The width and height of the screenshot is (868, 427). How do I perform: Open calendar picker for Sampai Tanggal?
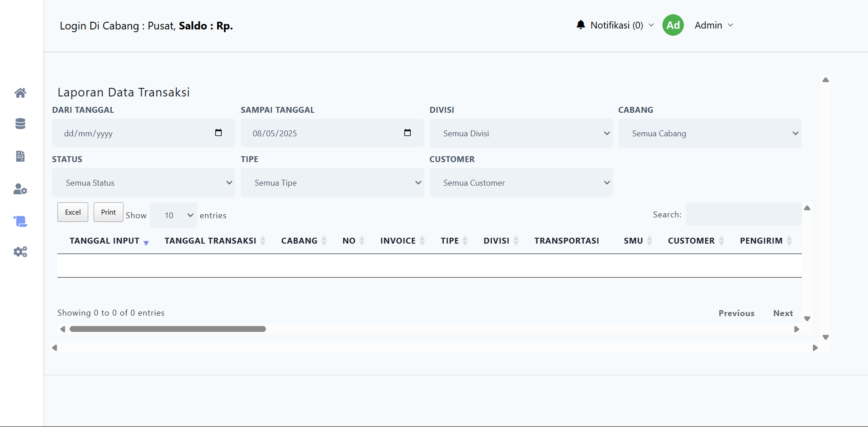point(407,133)
